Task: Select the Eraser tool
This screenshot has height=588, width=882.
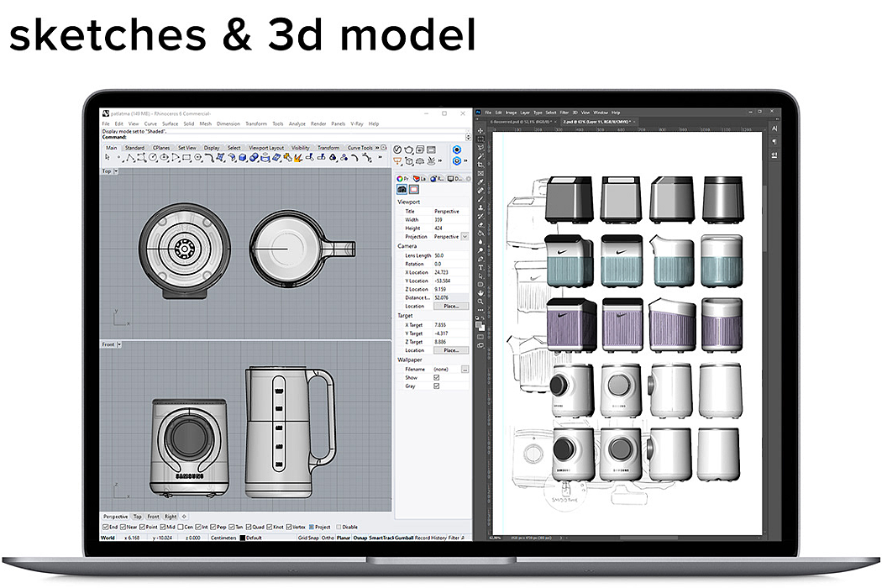Action: pos(480,226)
